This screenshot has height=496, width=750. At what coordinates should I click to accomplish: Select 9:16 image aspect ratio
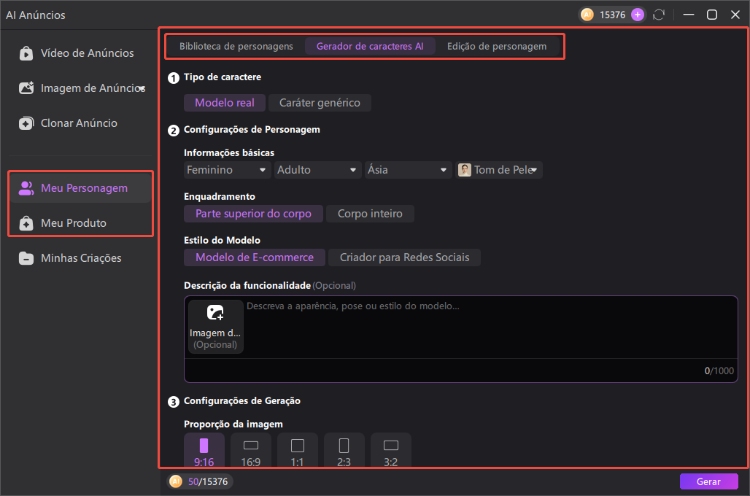click(x=204, y=451)
